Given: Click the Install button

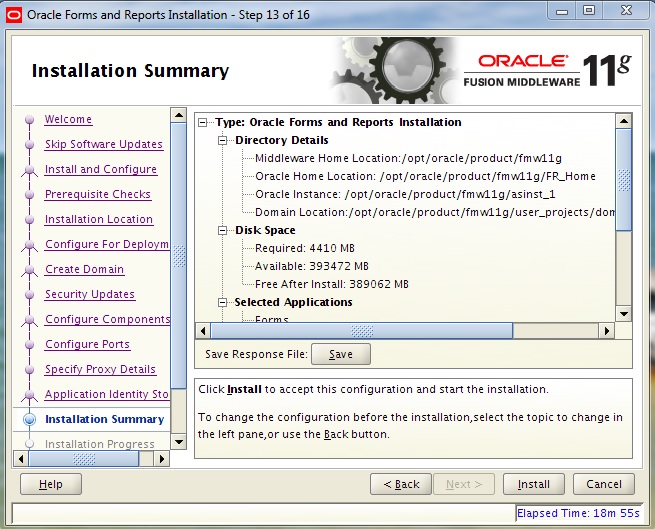Looking at the screenshot, I should click(533, 484).
